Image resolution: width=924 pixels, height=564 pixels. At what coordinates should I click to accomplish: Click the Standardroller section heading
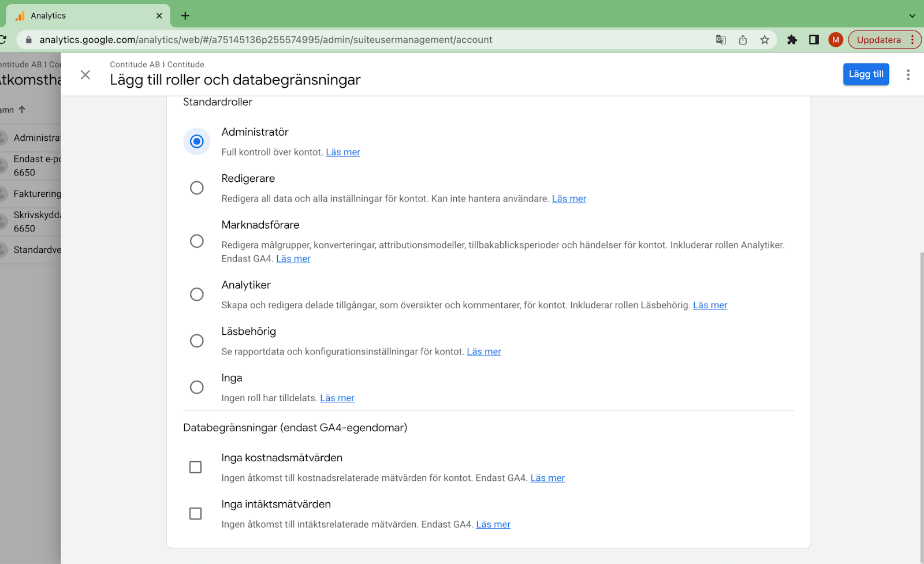(218, 102)
